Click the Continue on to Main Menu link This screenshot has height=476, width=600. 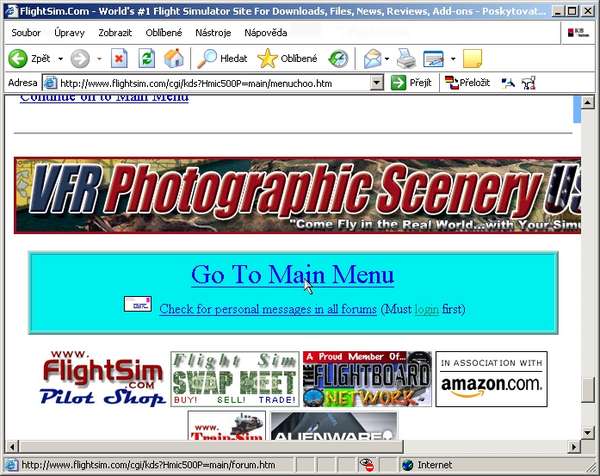(x=104, y=98)
